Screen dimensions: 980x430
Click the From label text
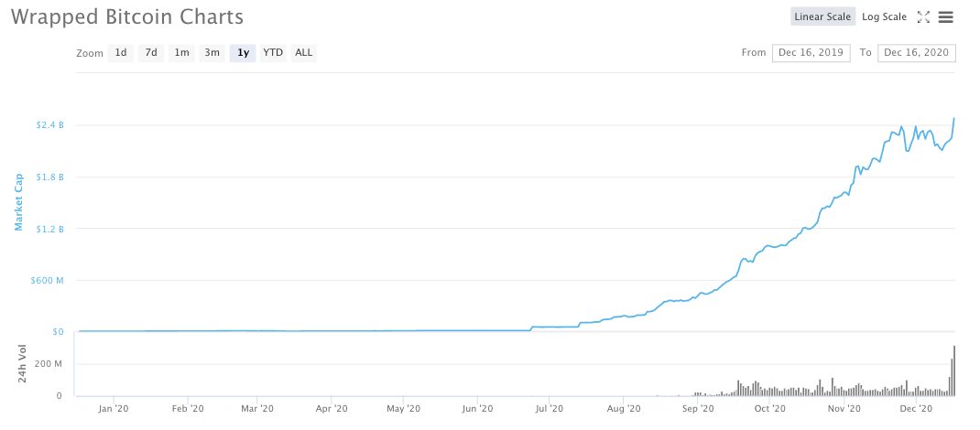point(754,52)
